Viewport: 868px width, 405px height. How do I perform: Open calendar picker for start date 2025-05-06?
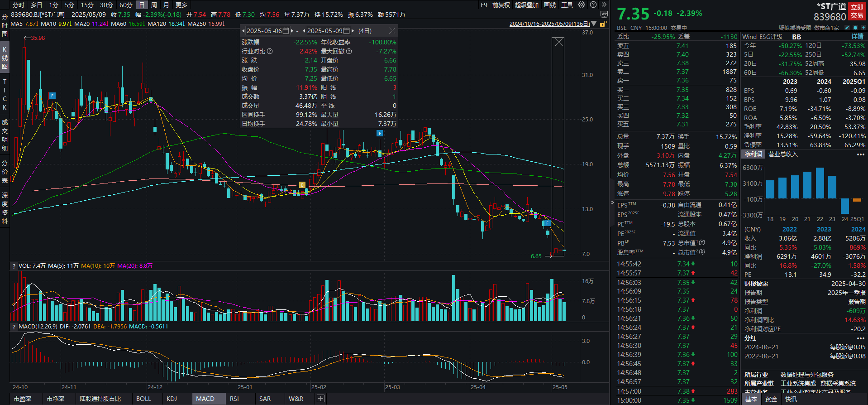tap(286, 31)
